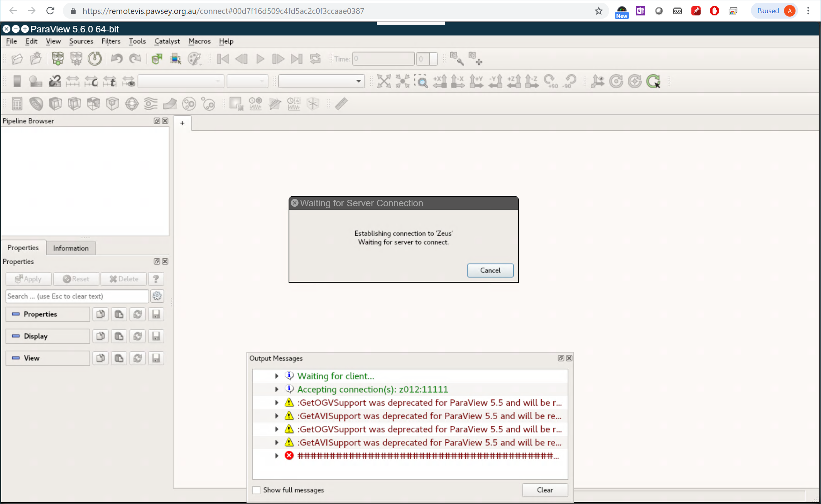Click the Warp By Vector icon
The image size is (821, 504).
(170, 103)
